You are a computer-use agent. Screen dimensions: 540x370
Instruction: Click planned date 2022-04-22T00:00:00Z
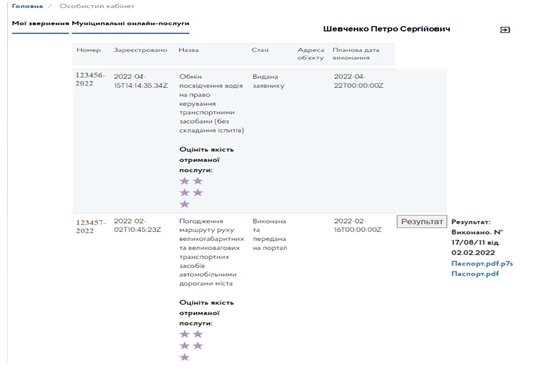tap(358, 81)
